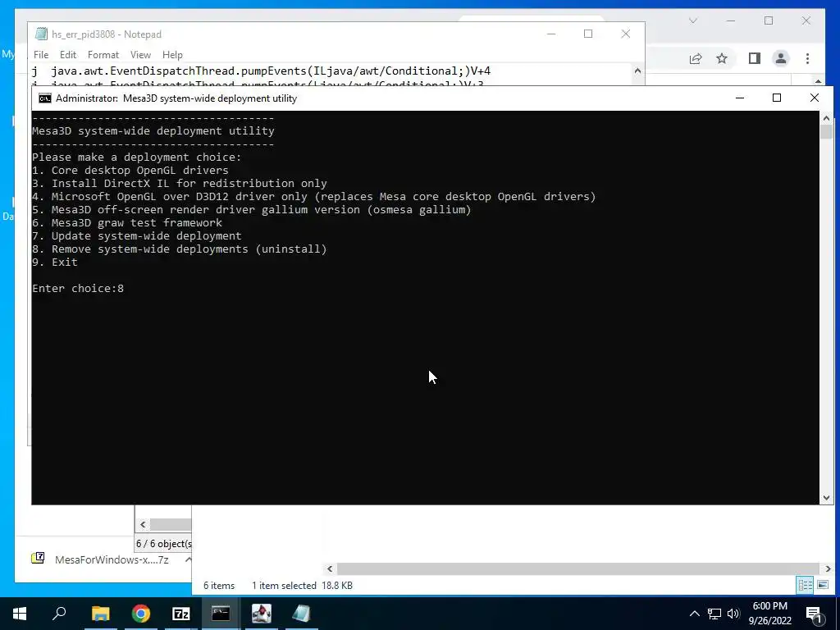Image resolution: width=840 pixels, height=630 pixels.
Task: Open network status tray icon
Action: [714, 614]
